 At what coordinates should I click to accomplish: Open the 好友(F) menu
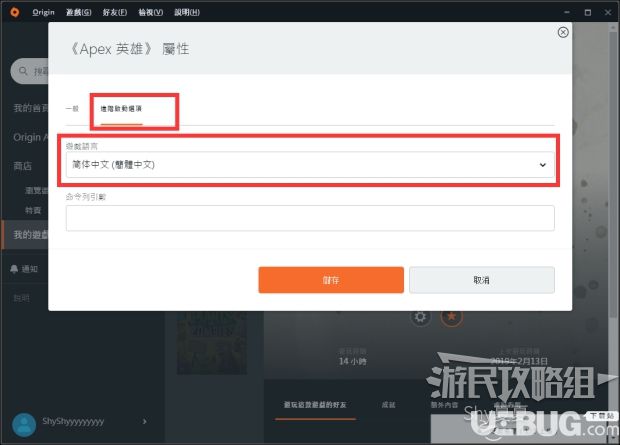point(115,12)
